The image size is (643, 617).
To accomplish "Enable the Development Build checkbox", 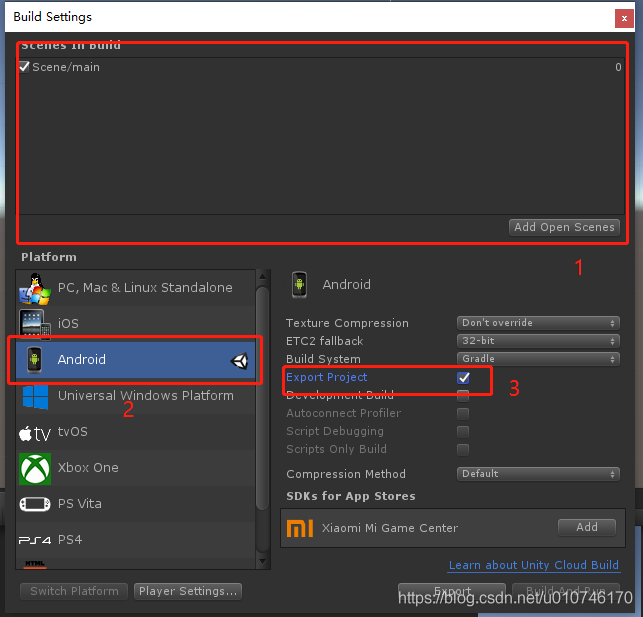I will click(463, 396).
